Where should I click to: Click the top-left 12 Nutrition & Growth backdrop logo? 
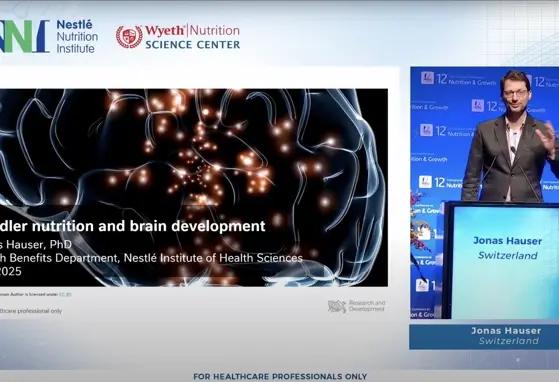(458, 79)
